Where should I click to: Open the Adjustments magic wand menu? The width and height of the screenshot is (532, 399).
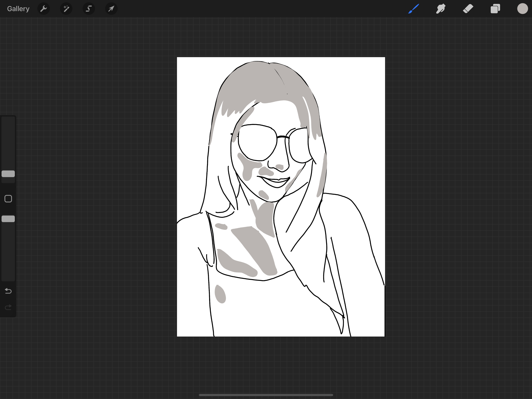pos(66,9)
